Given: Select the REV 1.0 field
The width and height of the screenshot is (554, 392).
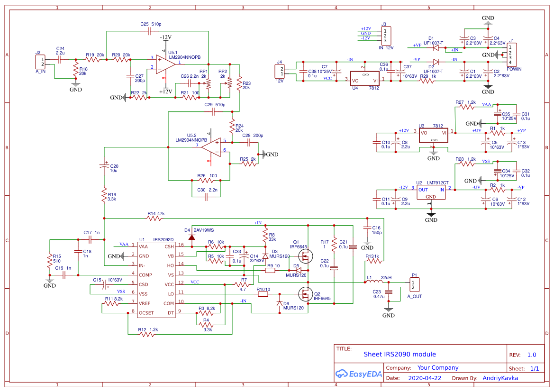Looking at the screenshot, I should tap(533, 354).
